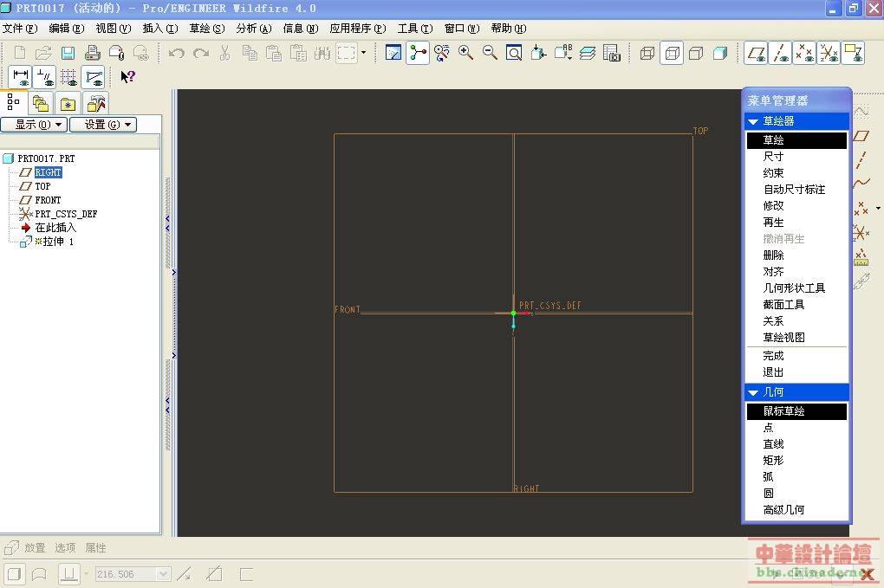Toggle annotation element display
Screen dimensions: 884x588
(x=853, y=54)
